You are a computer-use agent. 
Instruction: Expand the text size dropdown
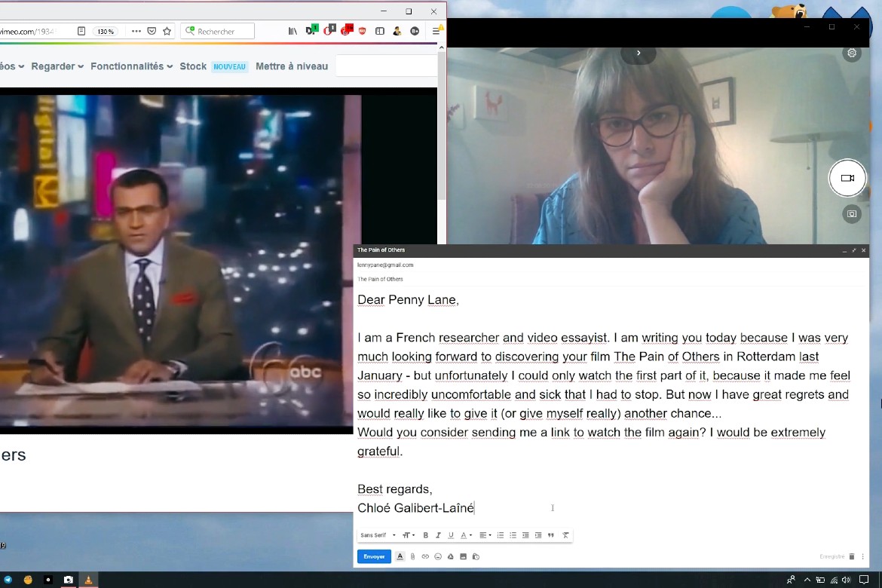coord(409,535)
